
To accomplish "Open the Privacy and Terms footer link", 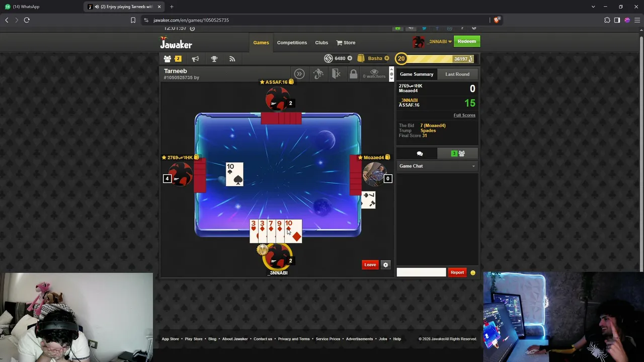I will pos(294,339).
